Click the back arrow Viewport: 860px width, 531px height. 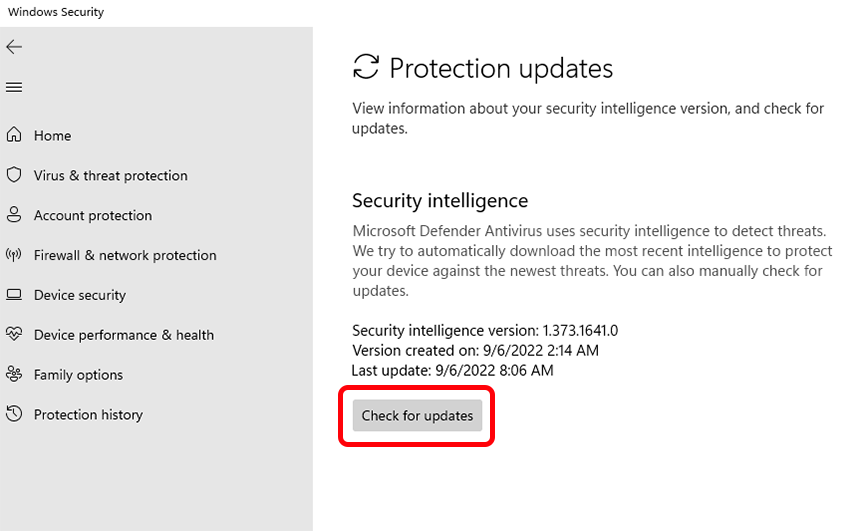pos(14,47)
